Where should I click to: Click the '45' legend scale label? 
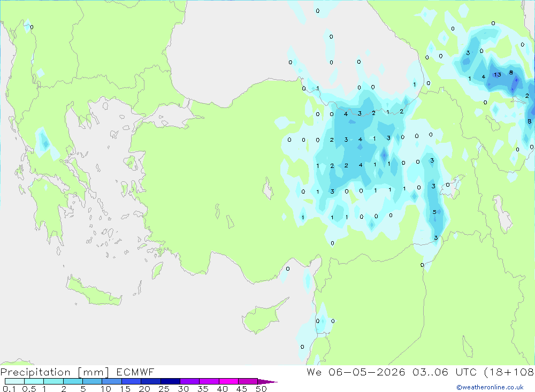tap(242, 389)
